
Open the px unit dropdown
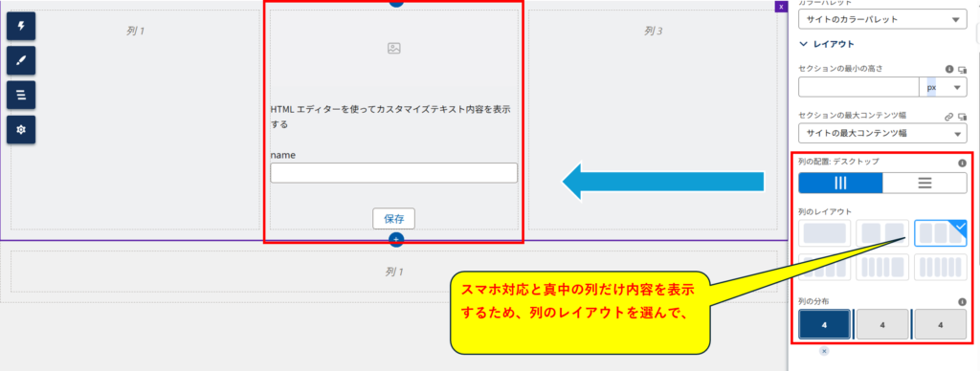tap(943, 87)
